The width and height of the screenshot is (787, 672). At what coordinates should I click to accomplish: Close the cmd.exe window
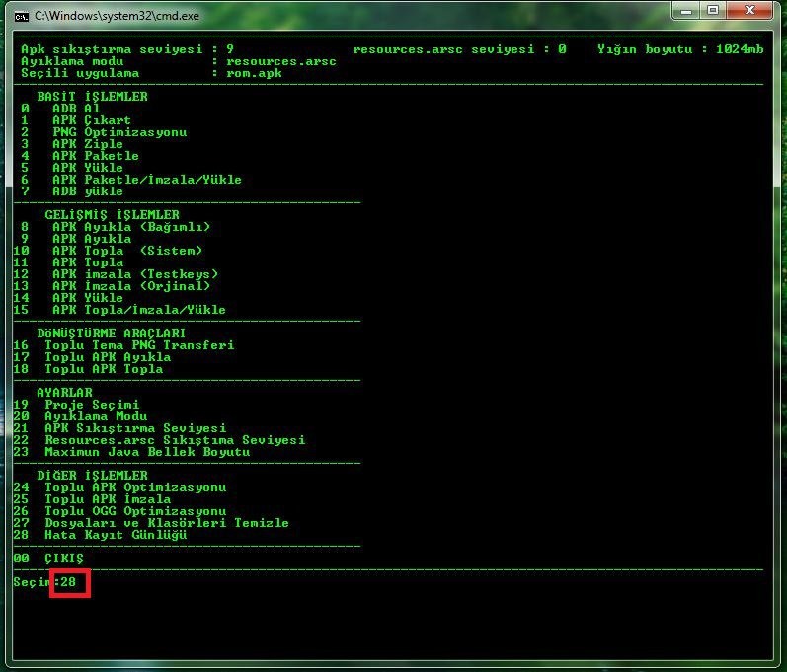(x=749, y=11)
